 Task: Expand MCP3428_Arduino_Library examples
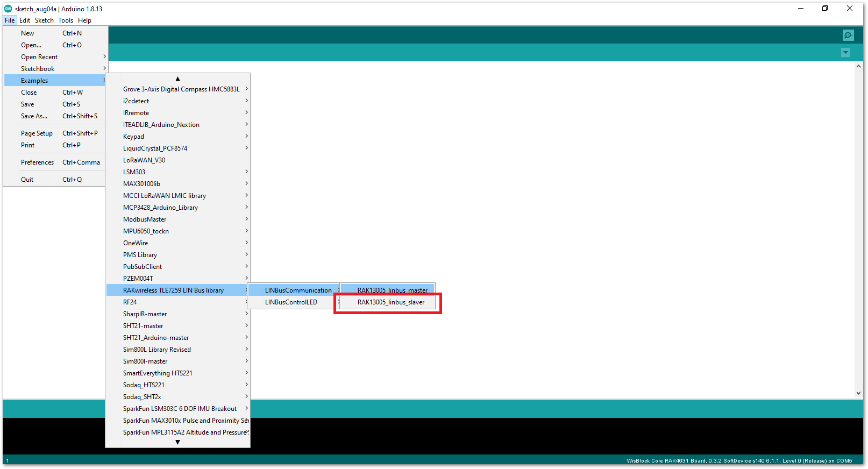178,208
